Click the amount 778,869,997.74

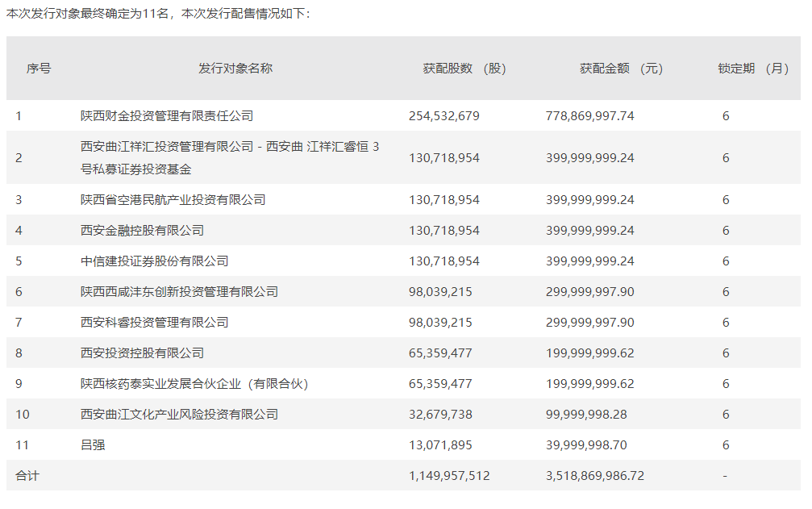pos(589,116)
